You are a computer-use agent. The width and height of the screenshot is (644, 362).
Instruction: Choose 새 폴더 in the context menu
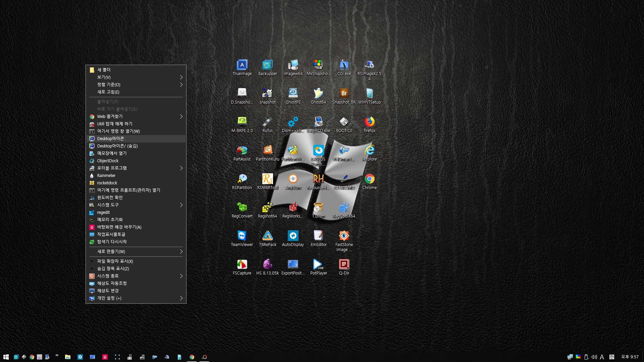point(136,70)
